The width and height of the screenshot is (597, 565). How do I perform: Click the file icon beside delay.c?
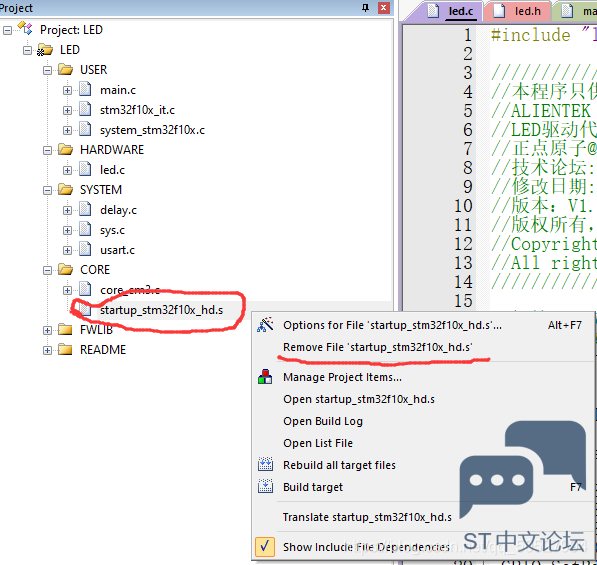[x=85, y=209]
